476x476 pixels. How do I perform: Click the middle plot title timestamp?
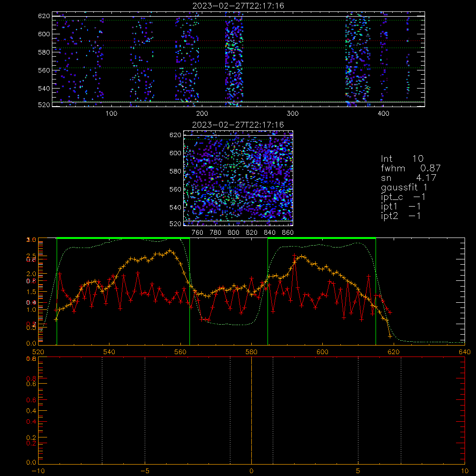point(238,125)
